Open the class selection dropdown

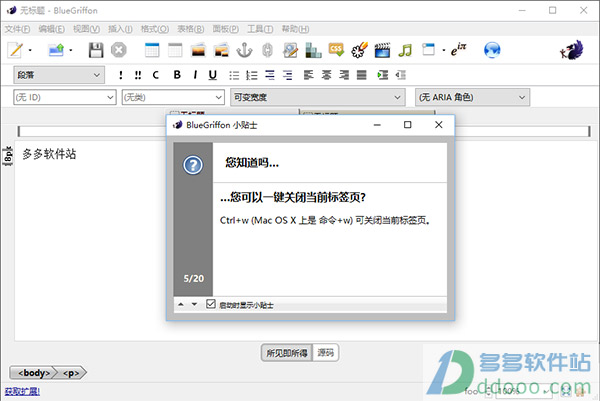173,97
